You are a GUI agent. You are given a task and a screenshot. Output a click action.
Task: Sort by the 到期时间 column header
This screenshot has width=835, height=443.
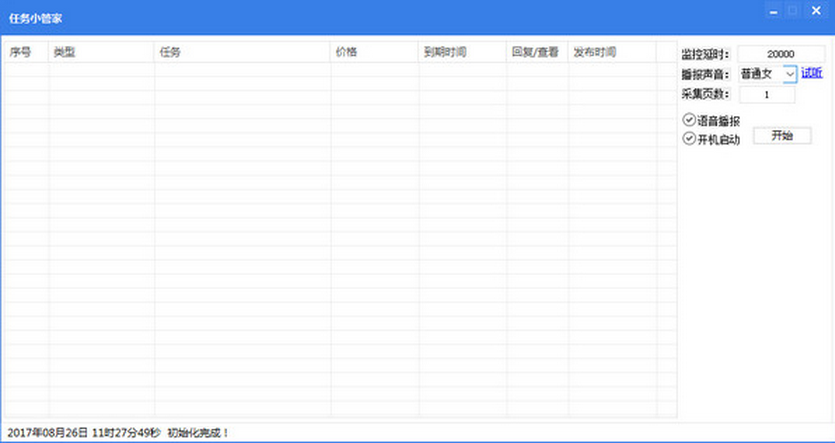point(463,52)
